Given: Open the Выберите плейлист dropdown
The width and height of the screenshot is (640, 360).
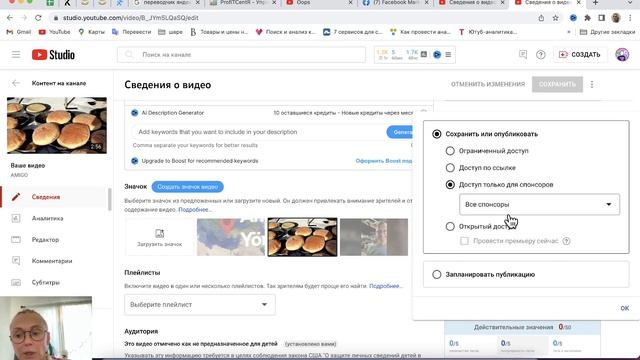Looking at the screenshot, I should pos(200,304).
